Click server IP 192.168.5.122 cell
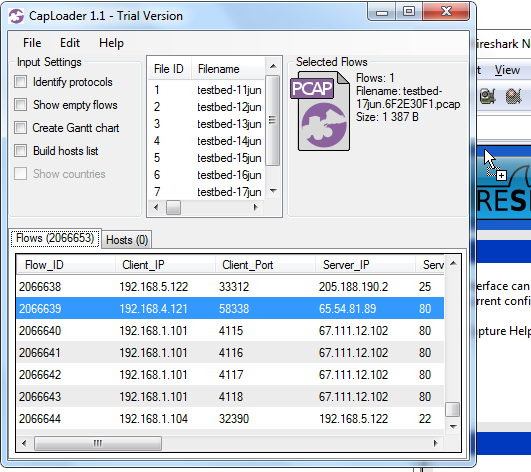Image resolution: width=531 pixels, height=472 pixels. (353, 419)
